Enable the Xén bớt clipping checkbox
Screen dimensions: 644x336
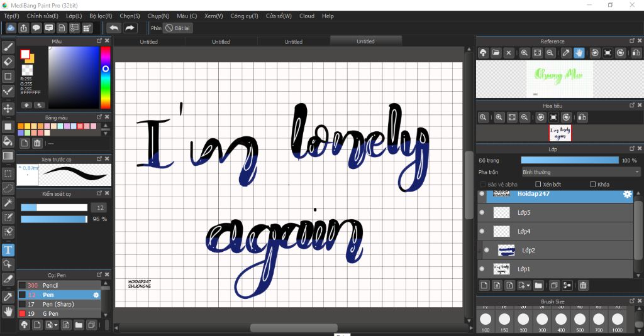(x=538, y=184)
